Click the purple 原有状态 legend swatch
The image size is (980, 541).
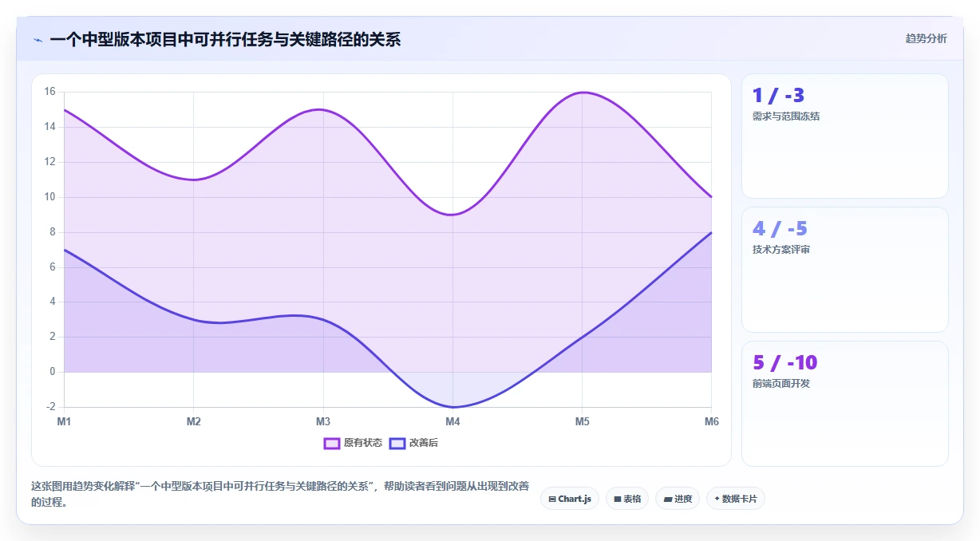(x=332, y=443)
